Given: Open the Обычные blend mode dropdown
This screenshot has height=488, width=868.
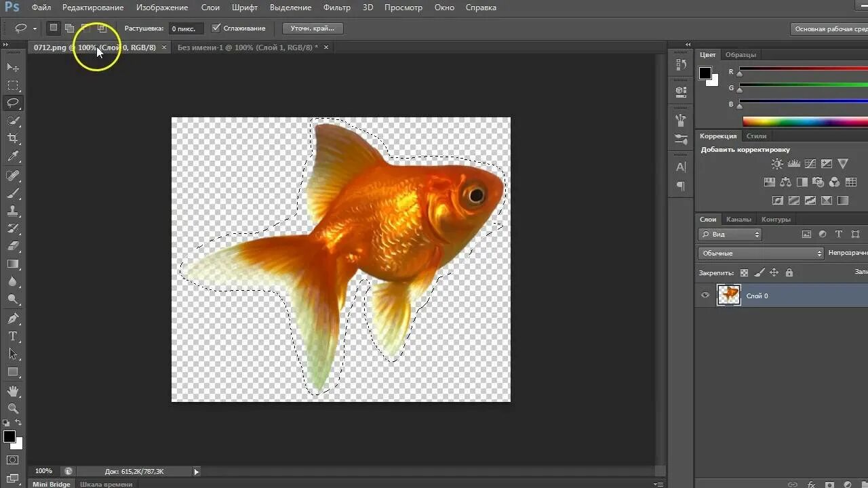Looking at the screenshot, I should (761, 253).
